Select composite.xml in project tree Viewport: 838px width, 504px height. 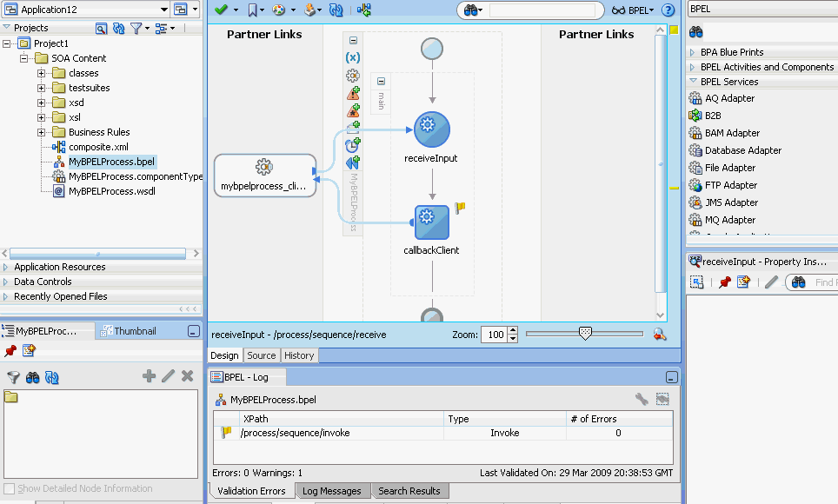pos(98,147)
